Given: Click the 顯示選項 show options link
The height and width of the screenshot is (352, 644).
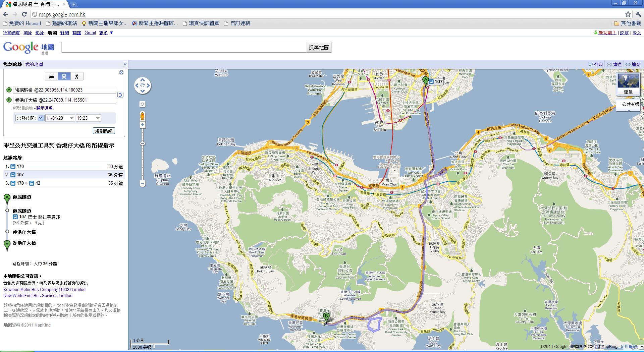Looking at the screenshot, I should coord(44,108).
